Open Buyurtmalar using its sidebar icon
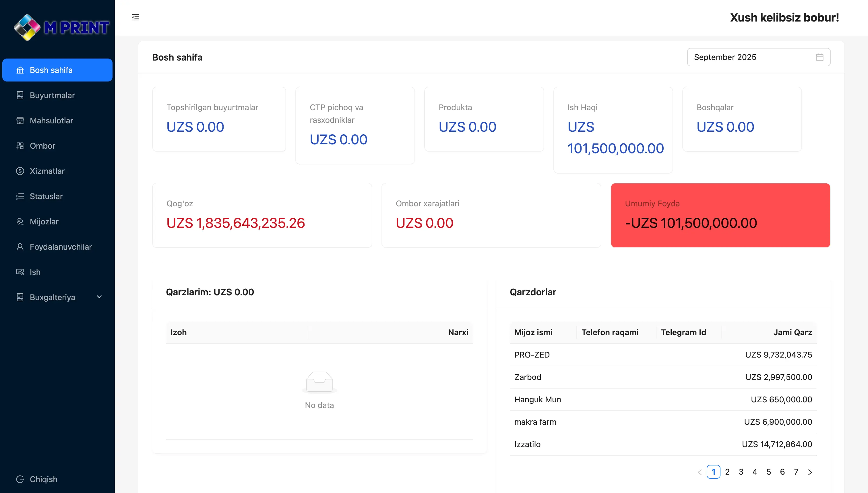The width and height of the screenshot is (868, 493). 20,95
